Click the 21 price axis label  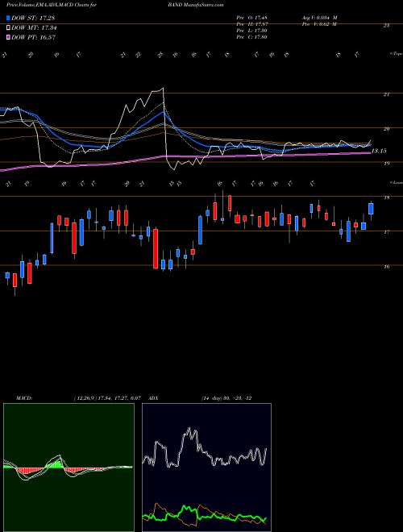click(x=386, y=94)
